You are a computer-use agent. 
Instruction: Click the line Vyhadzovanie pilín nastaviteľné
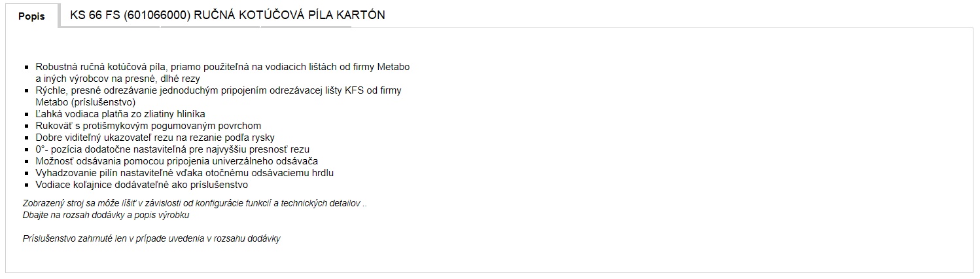tap(185, 173)
